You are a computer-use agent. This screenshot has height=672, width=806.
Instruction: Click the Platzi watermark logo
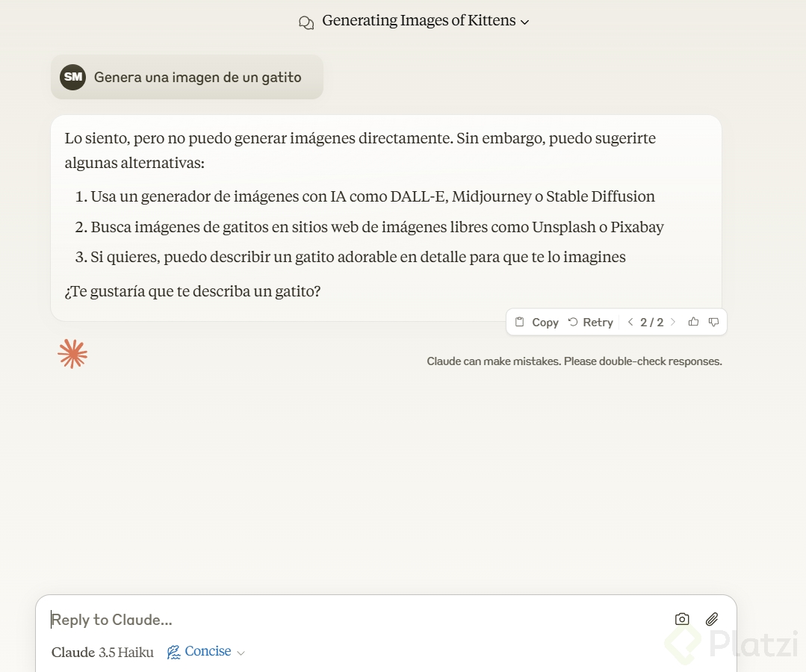(x=732, y=644)
